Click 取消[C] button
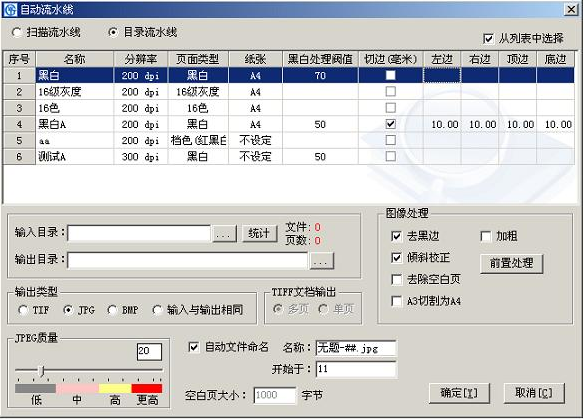584x419 pixels. (x=534, y=393)
